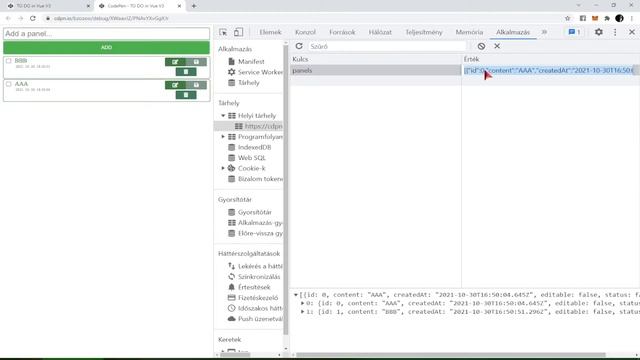Image resolution: width=640 pixels, height=360 pixels.
Task: Show more DevTools tabs via double chevron
Action: coord(544,32)
